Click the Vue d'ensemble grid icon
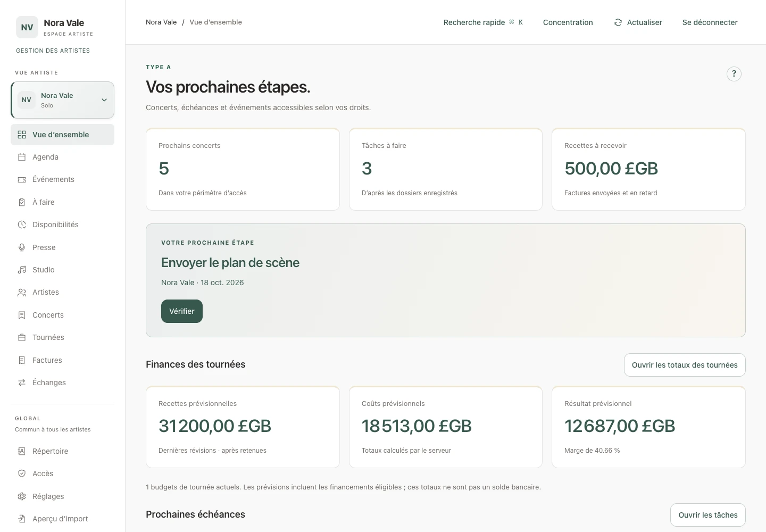The height and width of the screenshot is (532, 766). pos(22,135)
